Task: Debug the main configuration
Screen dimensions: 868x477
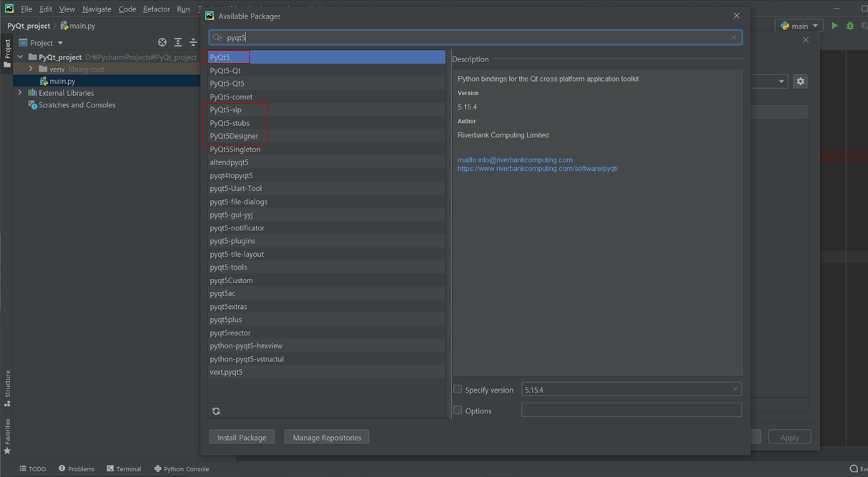Action: [x=850, y=26]
